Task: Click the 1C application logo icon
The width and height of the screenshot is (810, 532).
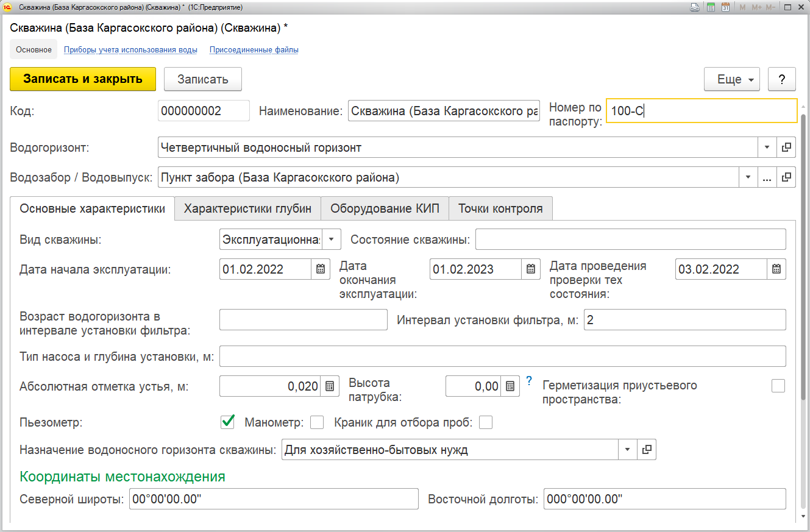Action: [x=9, y=7]
